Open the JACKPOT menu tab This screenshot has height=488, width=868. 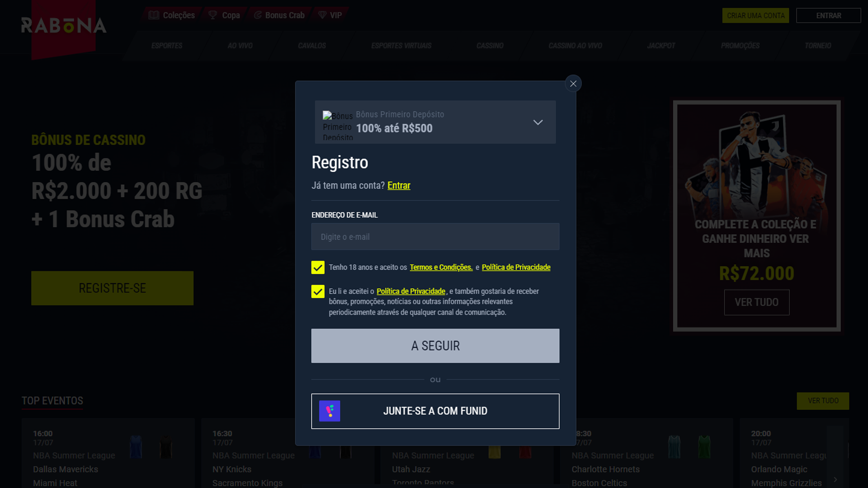[x=661, y=46]
